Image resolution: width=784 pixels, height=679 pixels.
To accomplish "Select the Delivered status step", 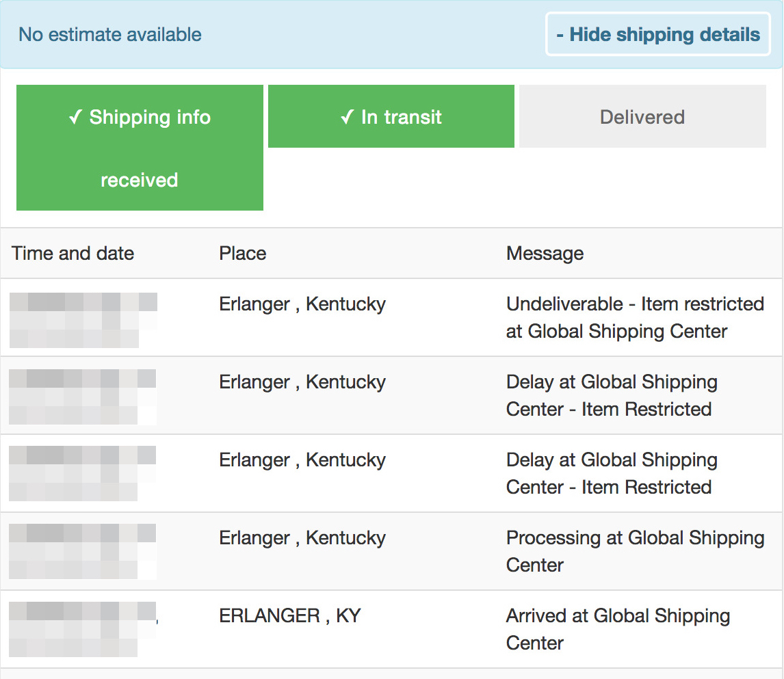I will click(642, 116).
